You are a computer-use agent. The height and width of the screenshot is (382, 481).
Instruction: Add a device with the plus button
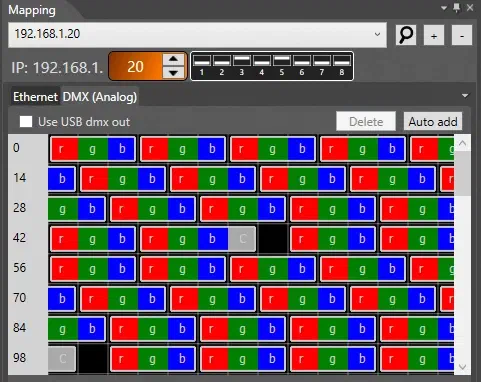pos(434,35)
